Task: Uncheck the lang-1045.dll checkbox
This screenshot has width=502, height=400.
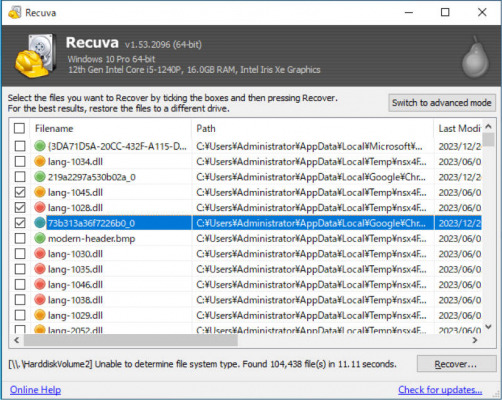Action: click(x=20, y=192)
